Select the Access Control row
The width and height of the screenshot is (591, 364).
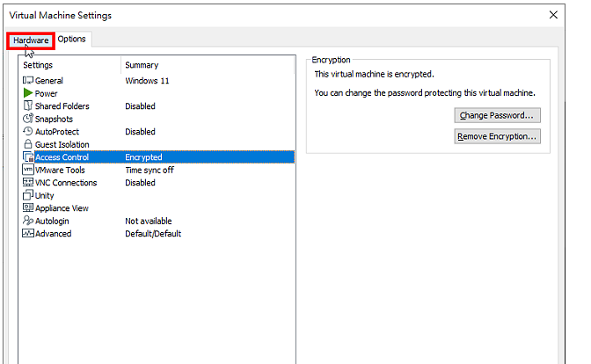[158, 157]
